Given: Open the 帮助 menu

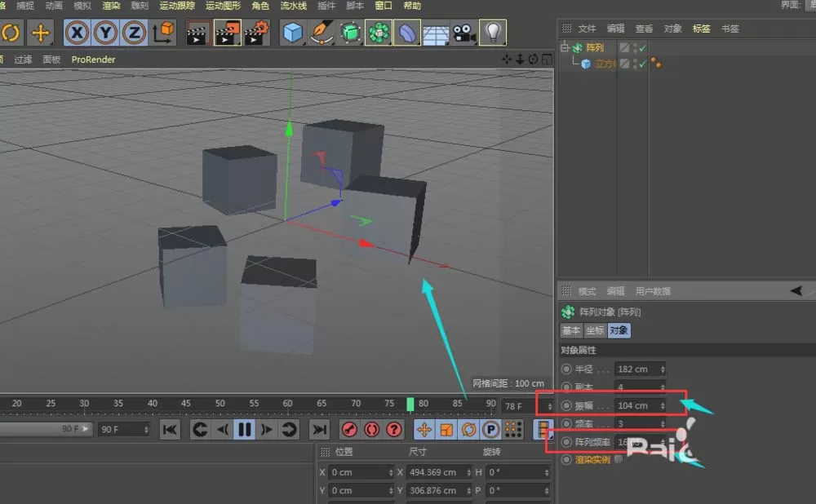Looking at the screenshot, I should click(412, 6).
